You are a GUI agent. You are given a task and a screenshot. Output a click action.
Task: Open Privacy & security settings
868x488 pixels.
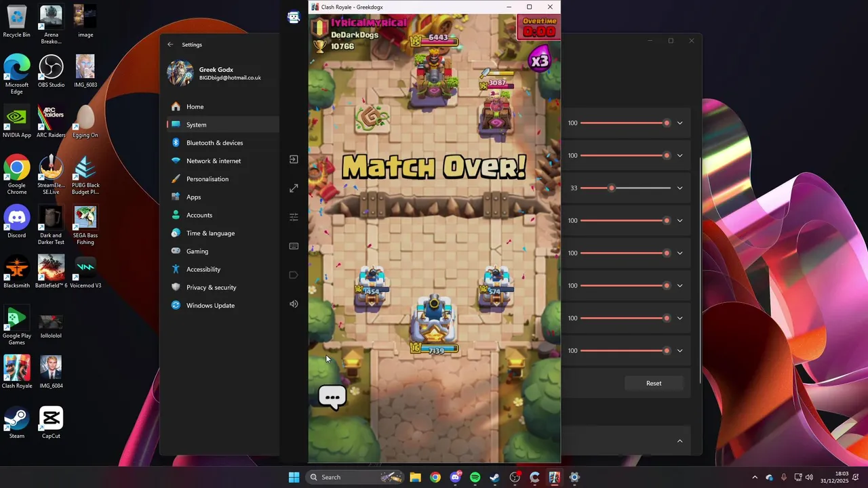pos(222,287)
